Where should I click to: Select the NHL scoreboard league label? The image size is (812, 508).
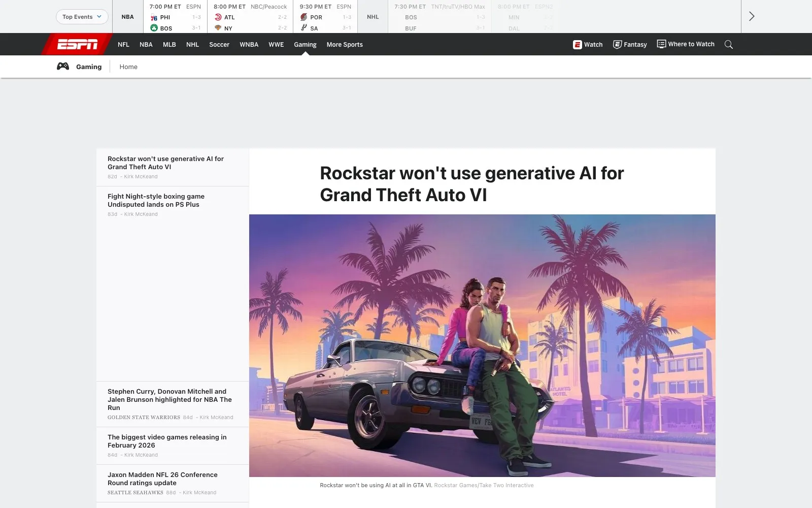(373, 17)
